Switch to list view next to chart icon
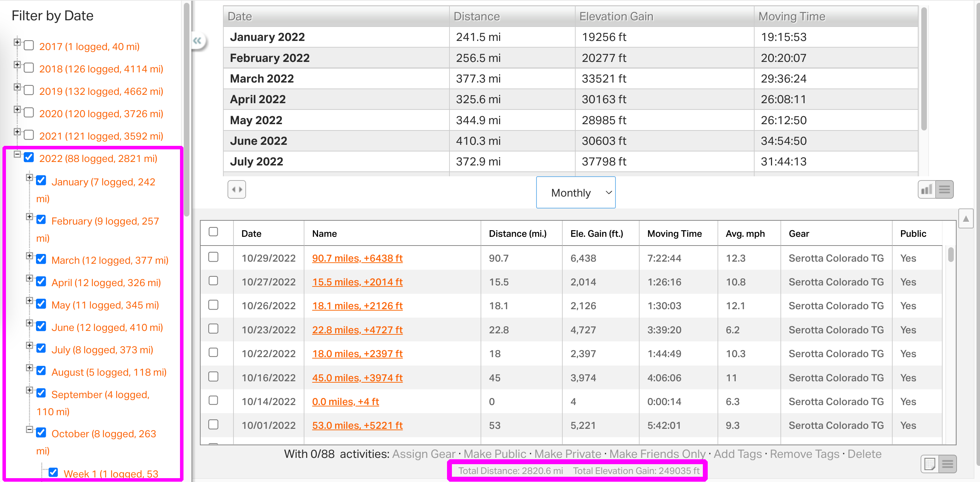The height and width of the screenshot is (482, 980). click(944, 190)
